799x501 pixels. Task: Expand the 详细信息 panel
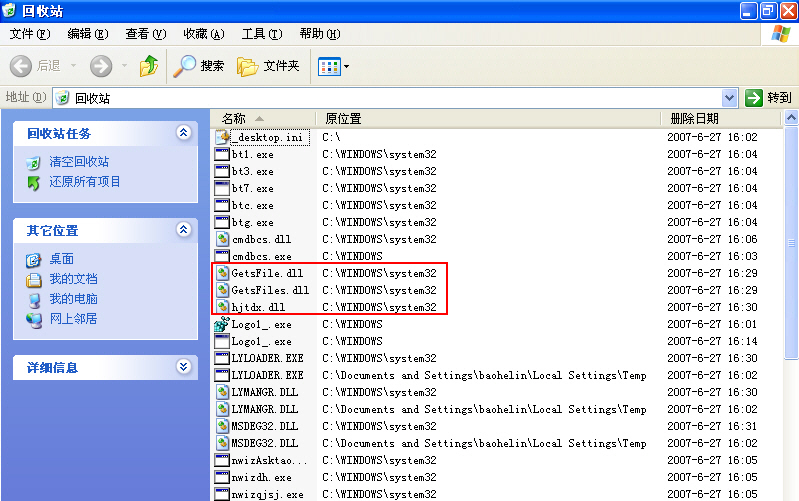click(183, 366)
